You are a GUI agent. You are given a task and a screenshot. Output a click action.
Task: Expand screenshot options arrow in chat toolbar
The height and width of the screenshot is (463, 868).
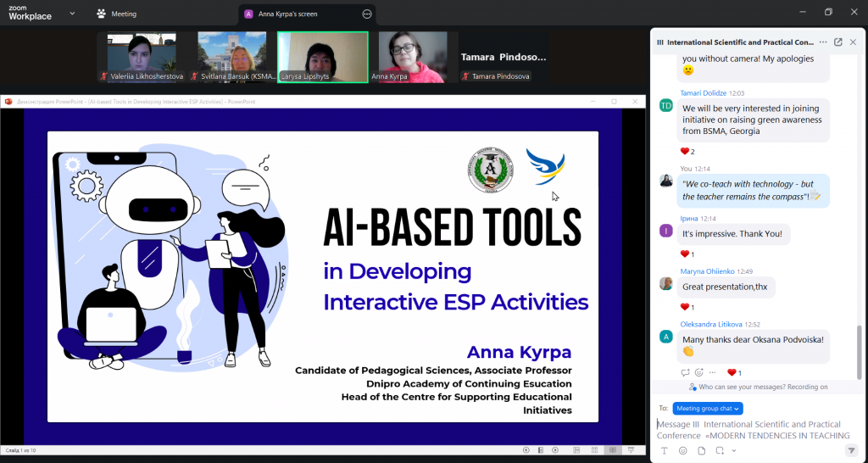pos(734,450)
